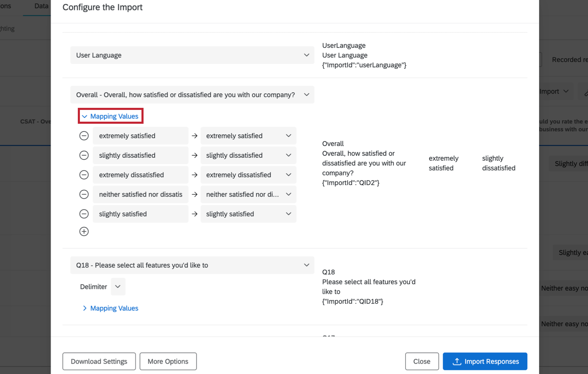Switch to the Data tab

41,6
